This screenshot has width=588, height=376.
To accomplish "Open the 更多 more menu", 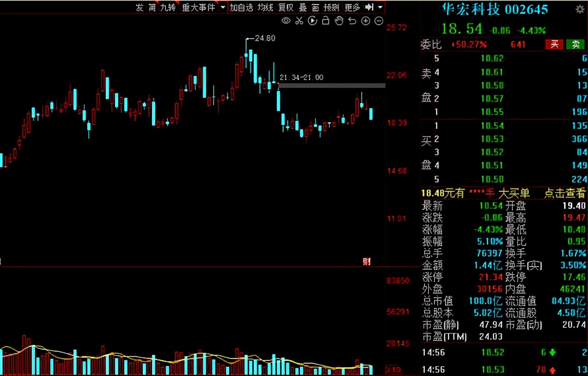I will click(x=352, y=7).
